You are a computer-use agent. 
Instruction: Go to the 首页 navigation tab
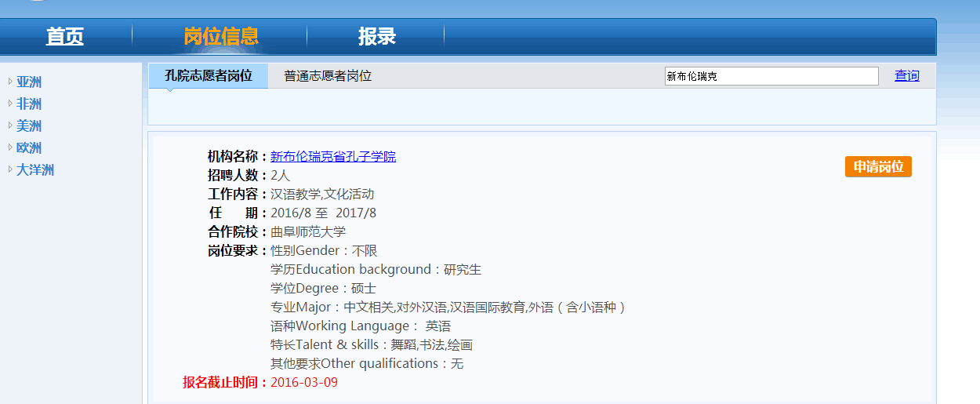(x=65, y=37)
